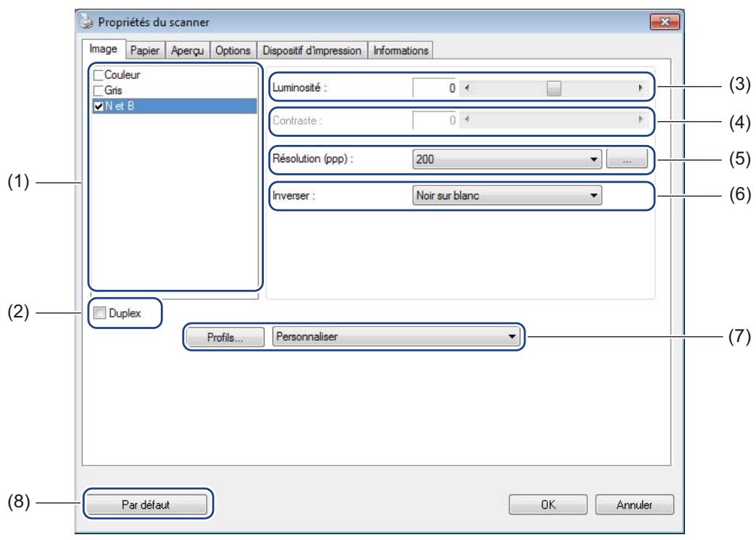The image size is (756, 540).
Task: Close the Propriétés du scanner window
Action: point(665,22)
